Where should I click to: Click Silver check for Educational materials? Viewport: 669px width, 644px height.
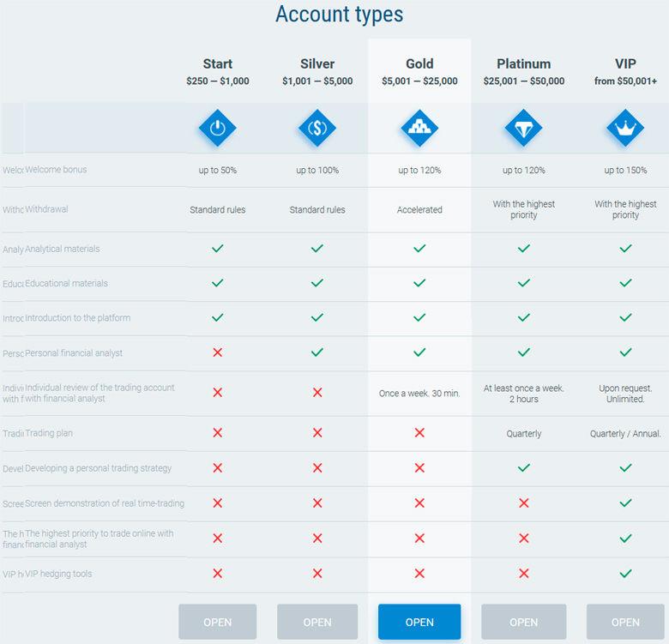coord(317,283)
